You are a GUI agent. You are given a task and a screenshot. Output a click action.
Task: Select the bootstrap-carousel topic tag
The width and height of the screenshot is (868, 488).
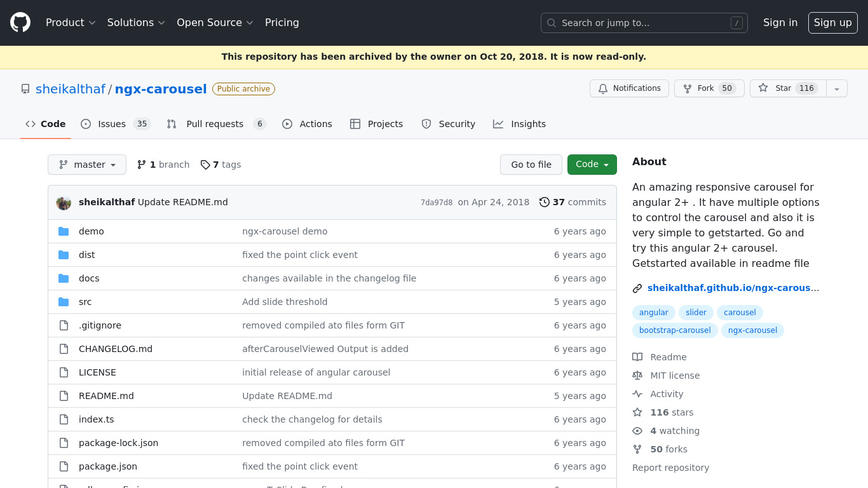[675, 330]
